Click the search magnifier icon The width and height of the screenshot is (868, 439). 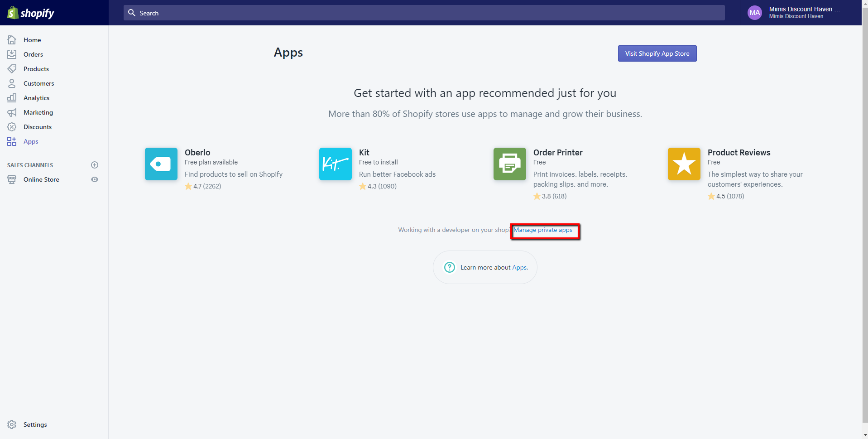(x=132, y=13)
